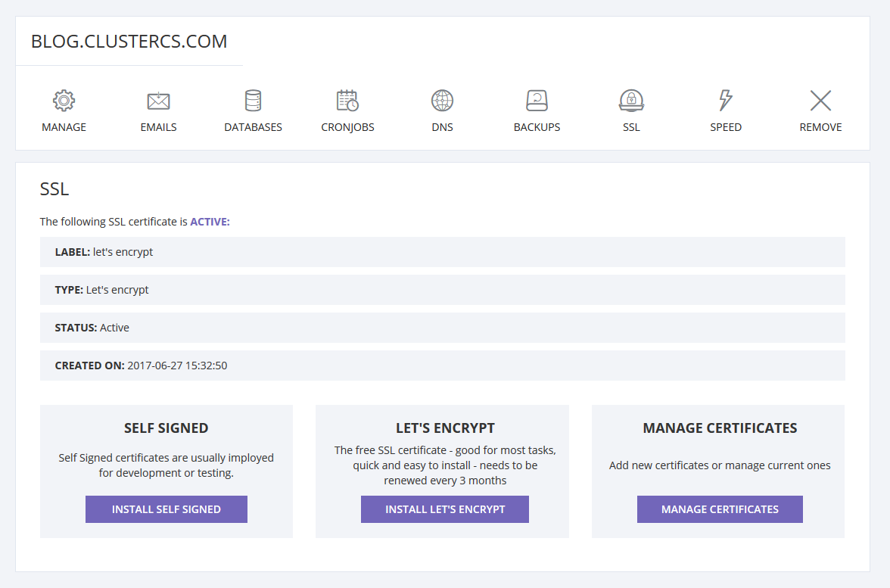Open the Databases cylinder icon
The height and width of the screenshot is (588, 890).
(x=253, y=101)
